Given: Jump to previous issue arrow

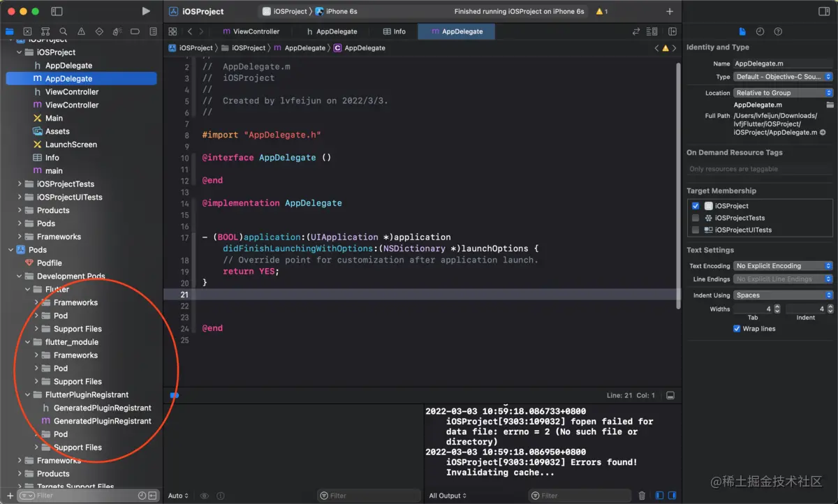Looking at the screenshot, I should click(656, 48).
